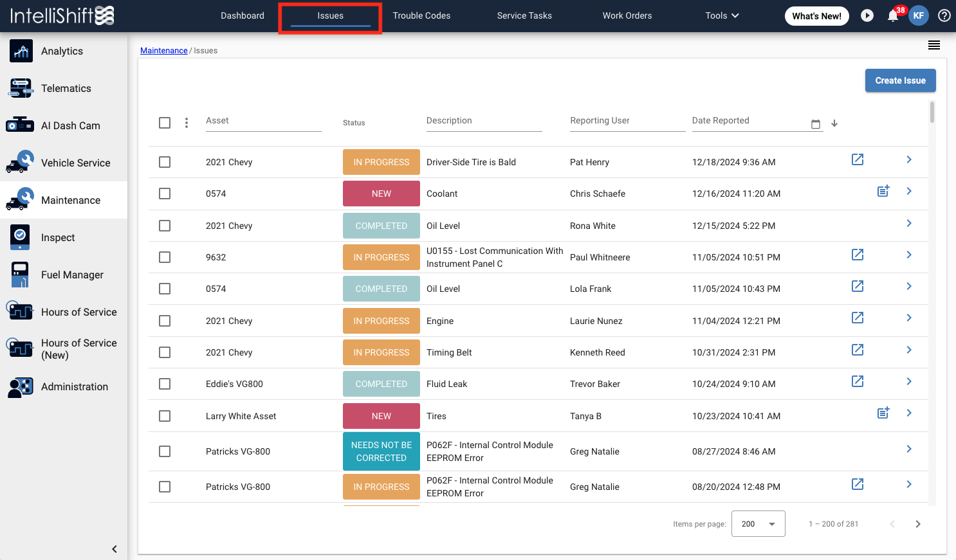The width and height of the screenshot is (956, 560).
Task: Open the hamburger list menu icon
Action: pyautogui.click(x=934, y=45)
